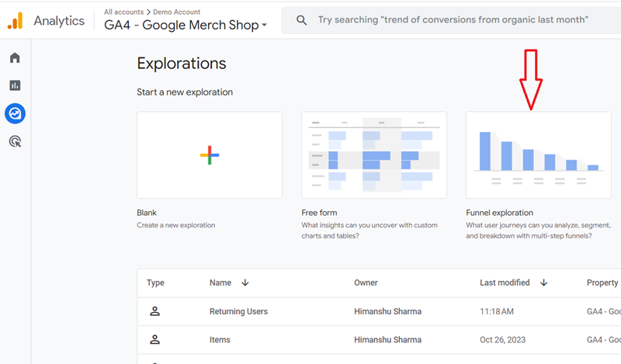This screenshot has height=364, width=621.
Task: Open the Blank exploration template
Action: coord(210,155)
